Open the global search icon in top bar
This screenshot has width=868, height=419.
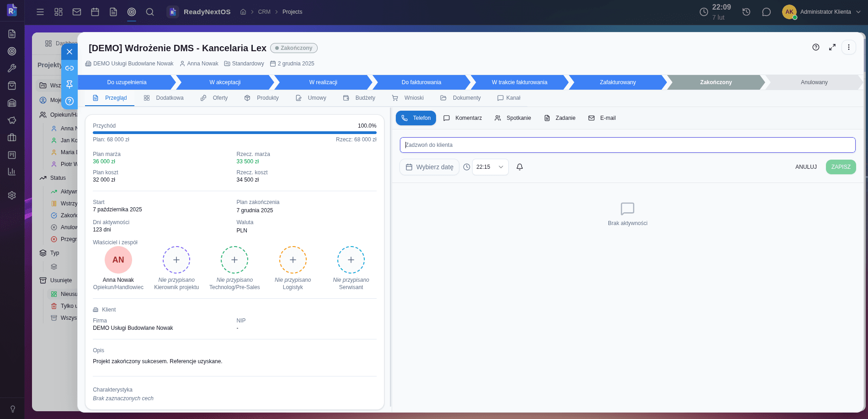[150, 12]
